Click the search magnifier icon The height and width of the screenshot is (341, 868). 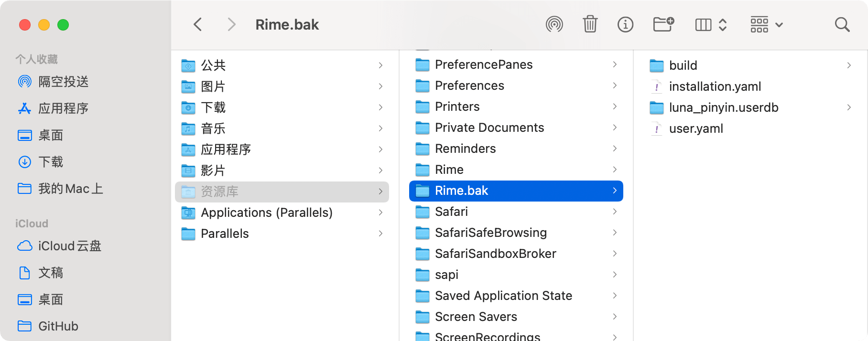coord(842,24)
